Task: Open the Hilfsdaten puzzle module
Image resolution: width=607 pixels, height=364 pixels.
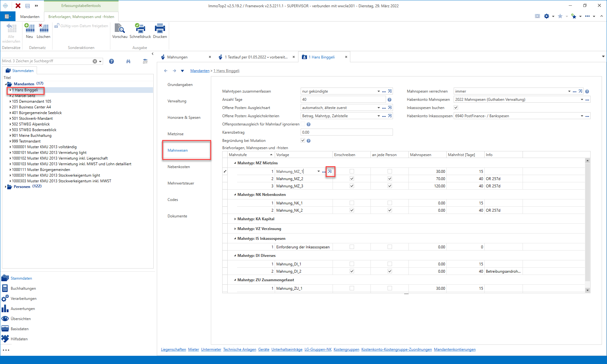Action: [15, 339]
